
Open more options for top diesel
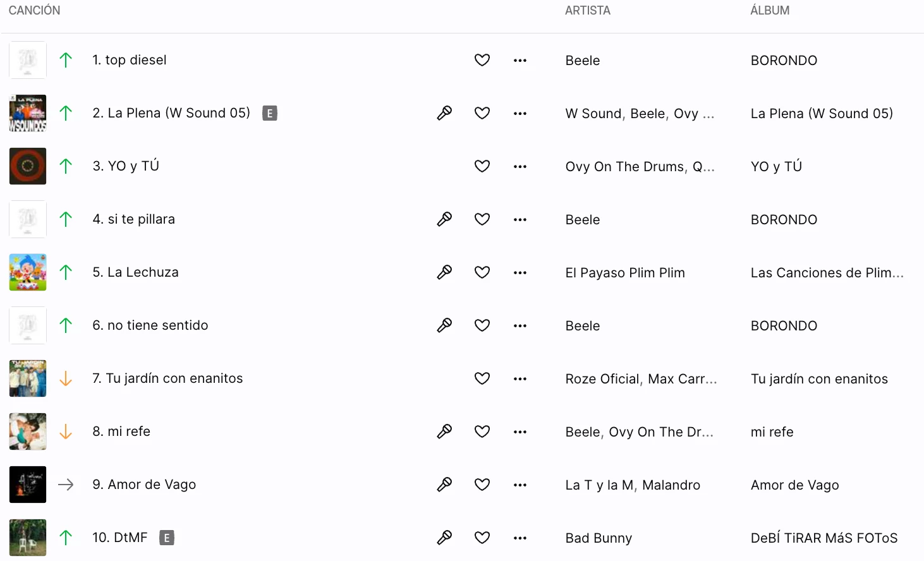(x=520, y=61)
